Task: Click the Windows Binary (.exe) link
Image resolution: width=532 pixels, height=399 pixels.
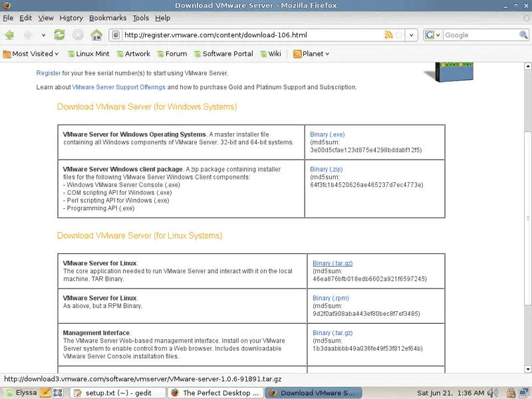Action: 327,134
